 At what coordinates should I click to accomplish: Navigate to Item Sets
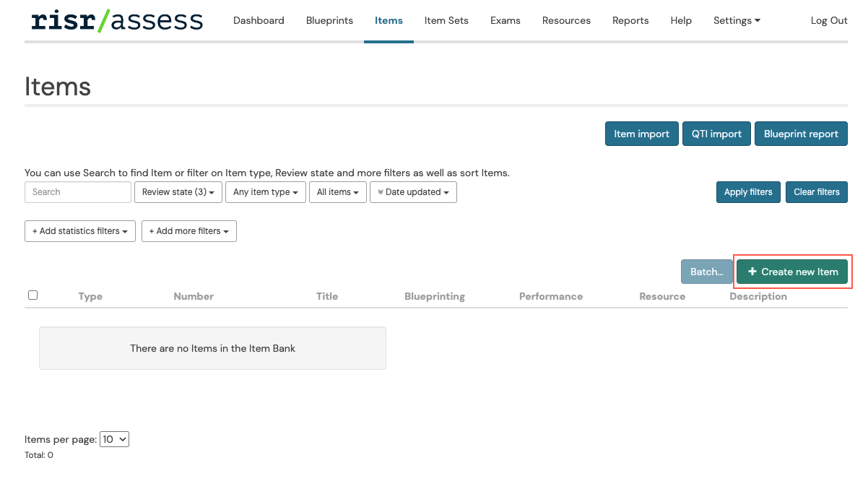tap(446, 20)
